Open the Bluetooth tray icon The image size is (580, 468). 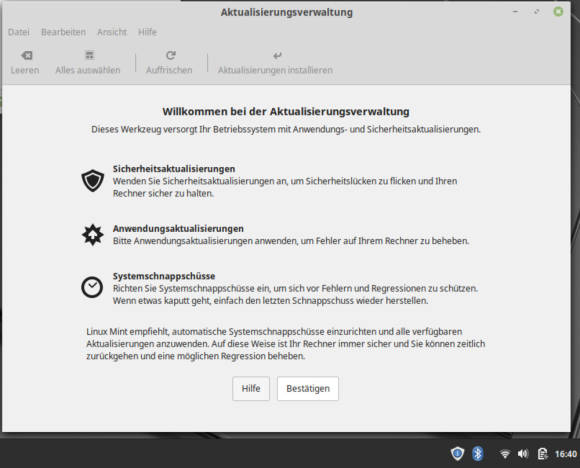point(478,454)
